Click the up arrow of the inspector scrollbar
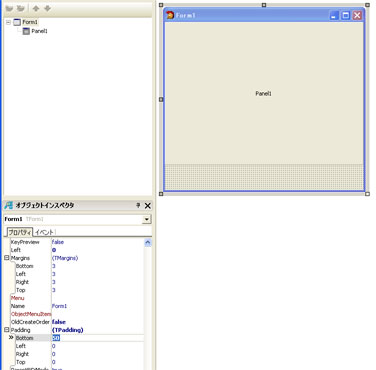376x370 pixels. click(148, 243)
